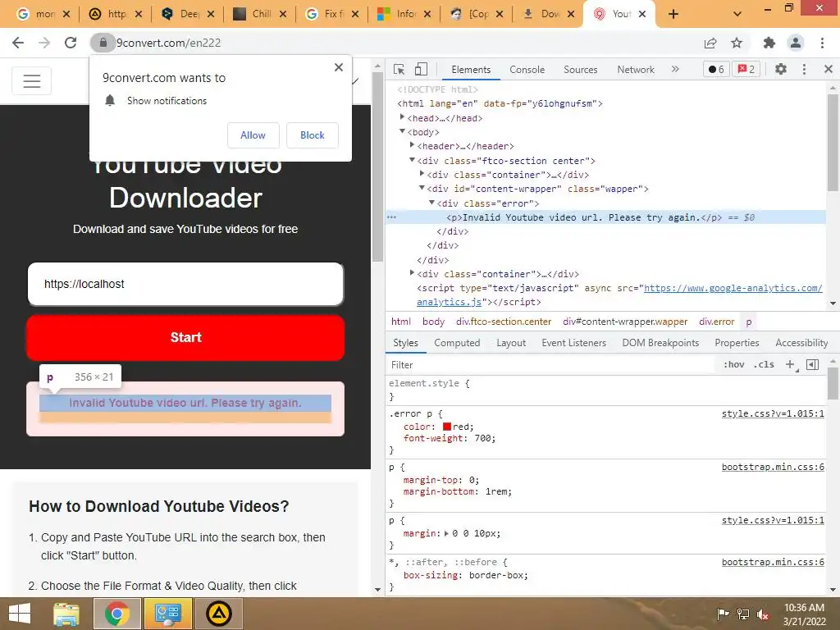Close the DevTools panel

829,69
